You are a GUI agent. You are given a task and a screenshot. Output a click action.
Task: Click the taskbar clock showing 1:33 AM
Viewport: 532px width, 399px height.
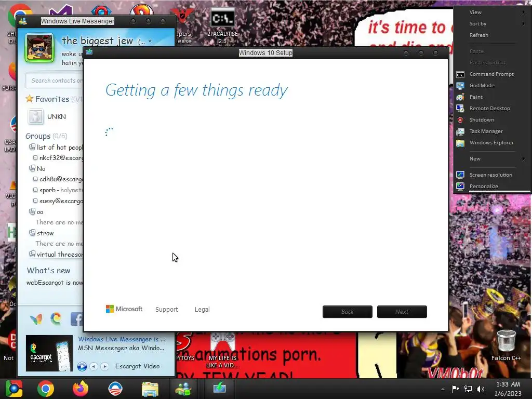click(508, 389)
